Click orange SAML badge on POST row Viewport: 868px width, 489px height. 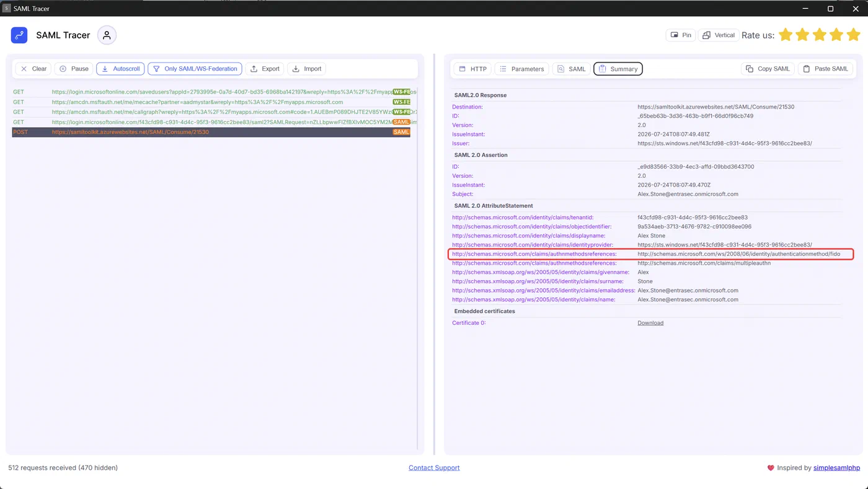tap(401, 132)
